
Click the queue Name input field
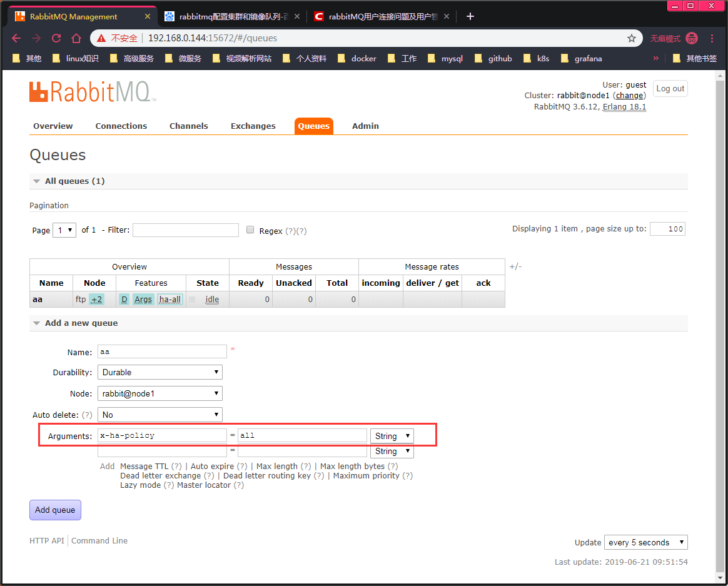coord(162,351)
